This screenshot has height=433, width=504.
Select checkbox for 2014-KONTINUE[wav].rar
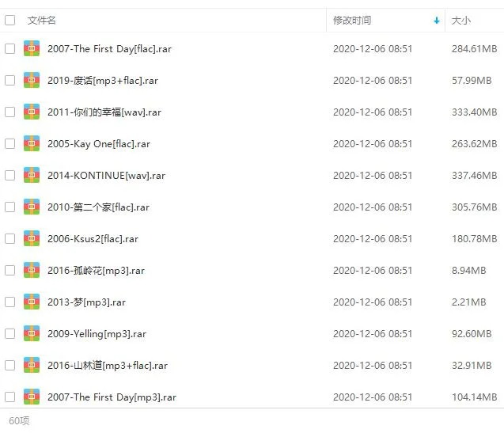10,175
